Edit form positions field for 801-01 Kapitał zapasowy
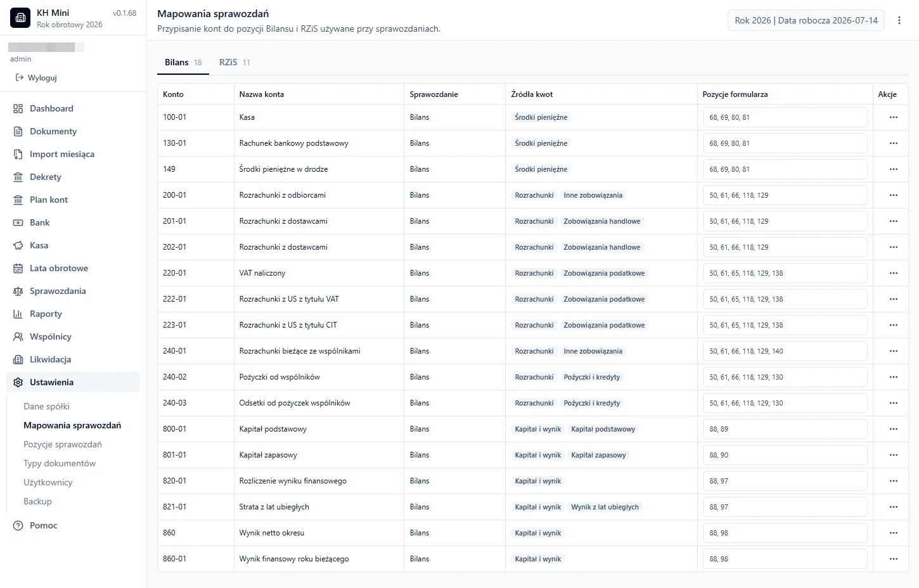Screen dimensions: 919x588 tap(785, 455)
